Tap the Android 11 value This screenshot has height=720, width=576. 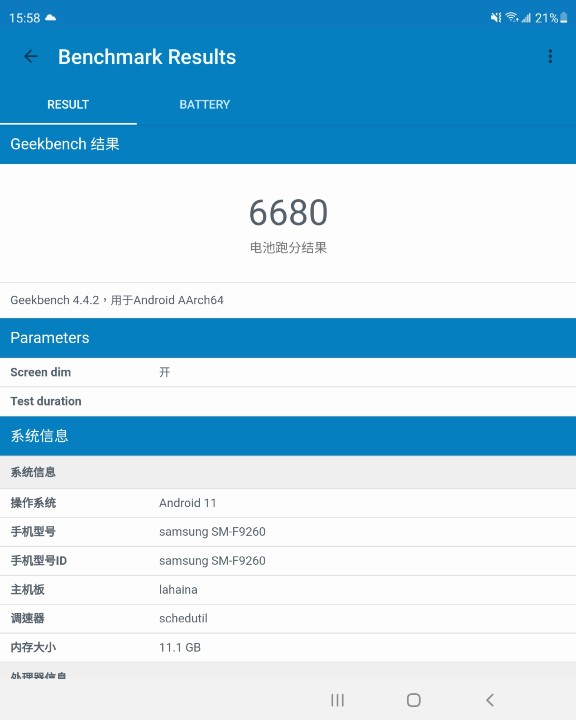pos(187,503)
